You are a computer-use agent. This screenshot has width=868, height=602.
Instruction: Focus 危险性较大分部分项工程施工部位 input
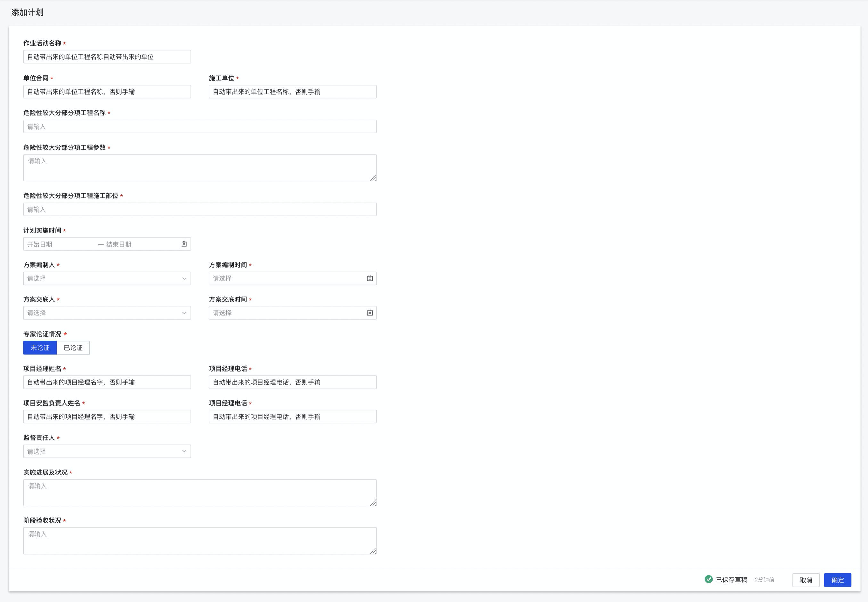[x=200, y=209]
